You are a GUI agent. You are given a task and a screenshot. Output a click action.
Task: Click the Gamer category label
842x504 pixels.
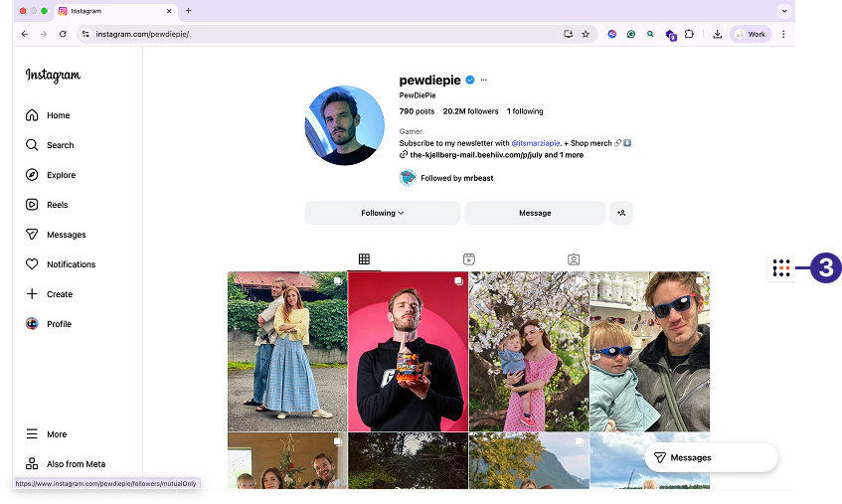pos(411,131)
